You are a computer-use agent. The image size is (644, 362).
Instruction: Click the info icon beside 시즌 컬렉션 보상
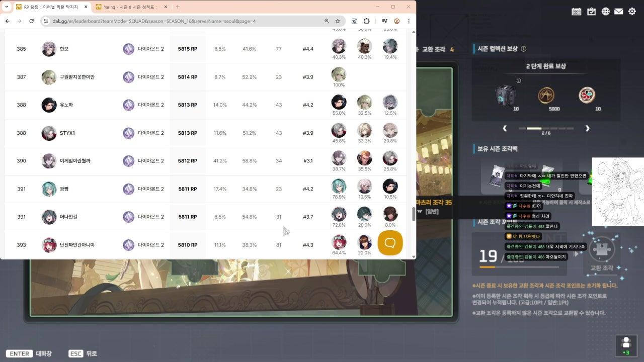[524, 49]
